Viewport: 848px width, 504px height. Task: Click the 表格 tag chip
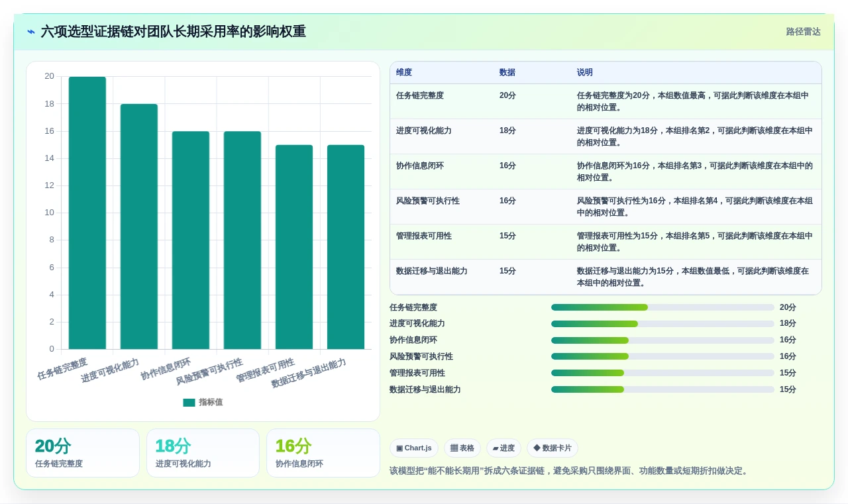[x=462, y=448]
